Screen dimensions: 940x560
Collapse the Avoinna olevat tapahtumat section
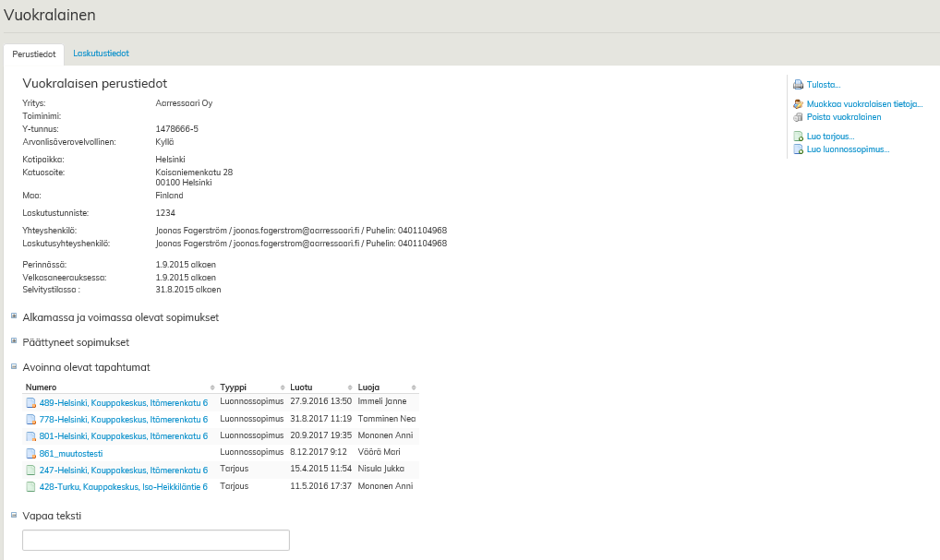pos(14,366)
